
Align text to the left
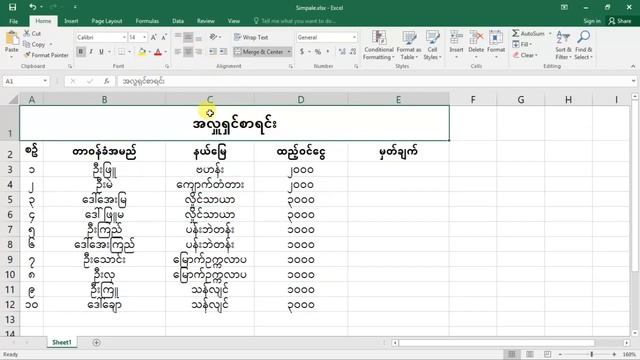(x=178, y=52)
